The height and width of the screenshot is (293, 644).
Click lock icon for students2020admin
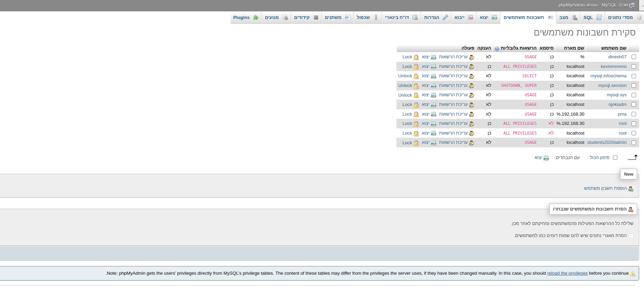[416, 143]
